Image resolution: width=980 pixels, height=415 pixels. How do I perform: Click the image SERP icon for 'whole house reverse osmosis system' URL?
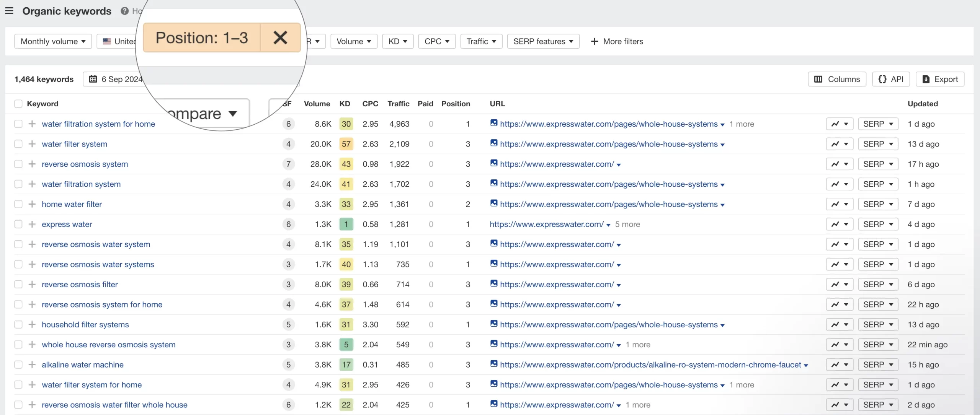coord(494,343)
